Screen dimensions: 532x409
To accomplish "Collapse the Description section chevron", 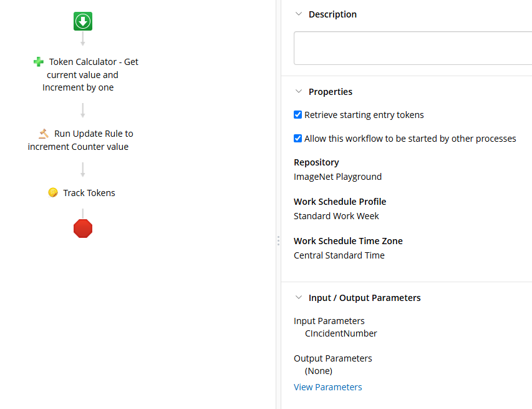I will 299,14.
